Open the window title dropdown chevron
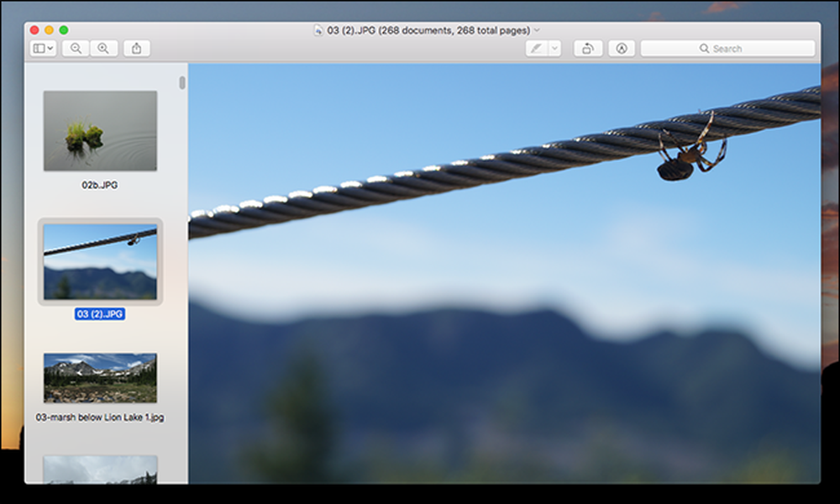 [x=537, y=30]
